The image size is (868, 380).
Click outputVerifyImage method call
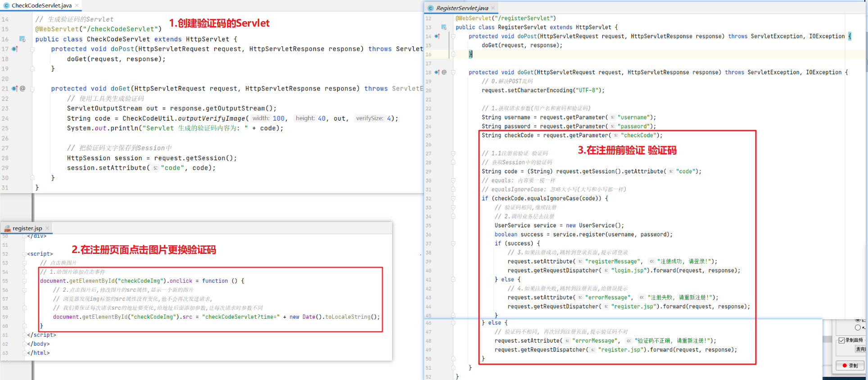[x=211, y=118]
